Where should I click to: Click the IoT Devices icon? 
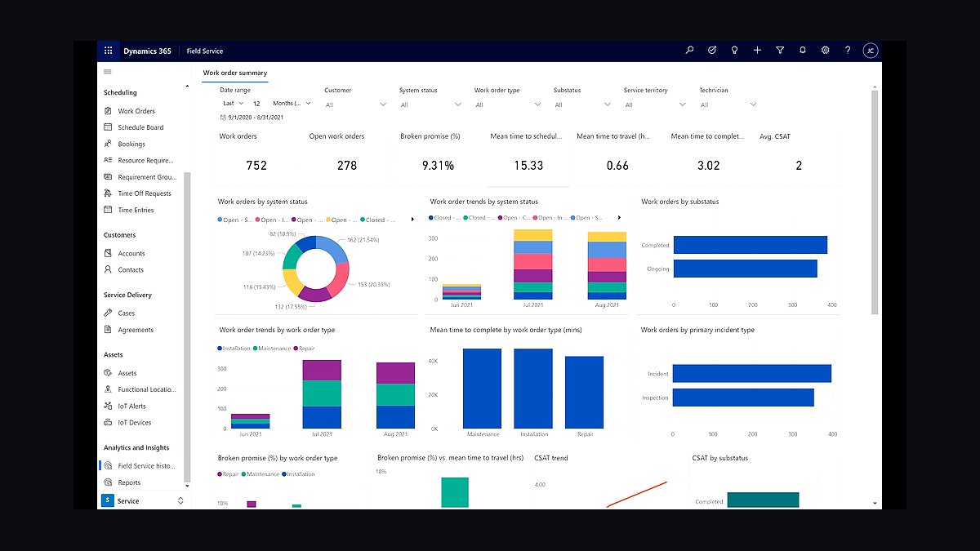pyautogui.click(x=109, y=422)
